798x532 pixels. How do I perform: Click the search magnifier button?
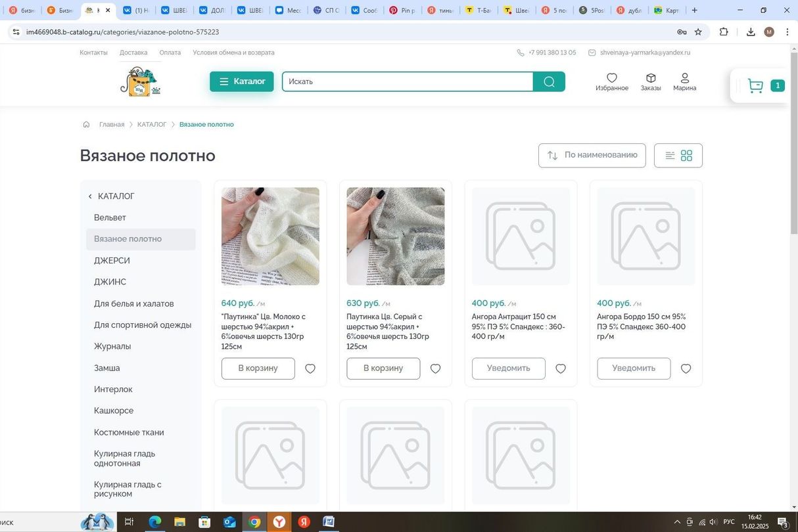[x=549, y=81]
